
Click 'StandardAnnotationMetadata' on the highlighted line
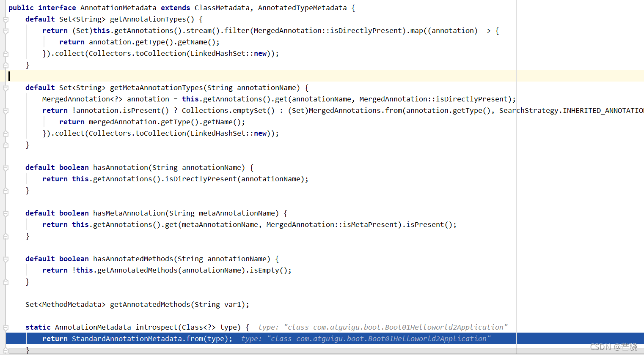(127, 339)
